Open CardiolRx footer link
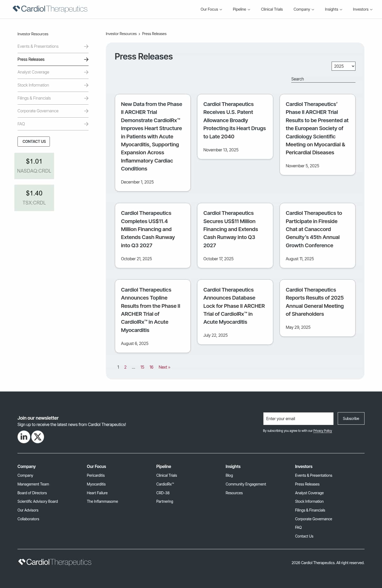The image size is (382, 588). (165, 484)
